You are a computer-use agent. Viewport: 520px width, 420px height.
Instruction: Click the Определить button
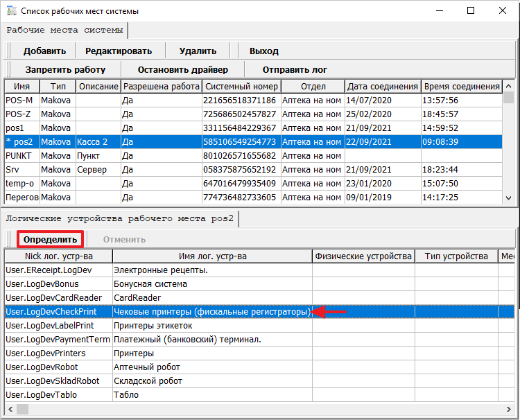(x=50, y=239)
